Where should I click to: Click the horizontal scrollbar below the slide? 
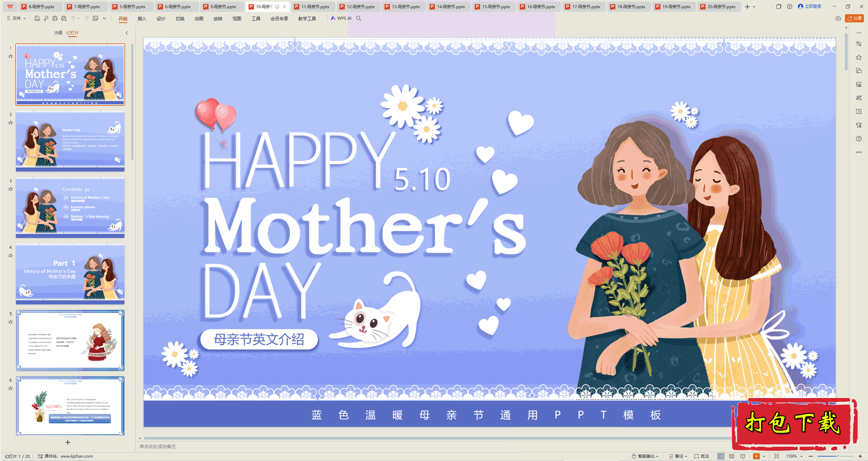pyautogui.click(x=437, y=438)
